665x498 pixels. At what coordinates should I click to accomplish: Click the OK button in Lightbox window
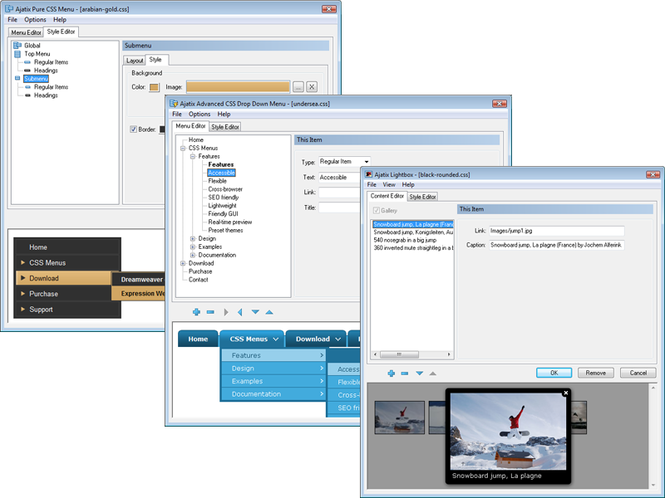pos(554,373)
